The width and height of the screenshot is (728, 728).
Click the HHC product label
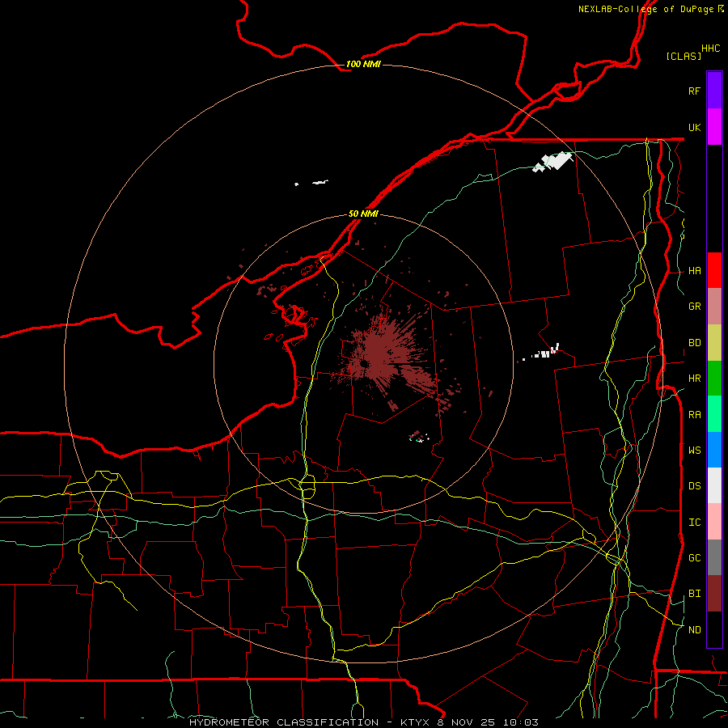tap(711, 49)
